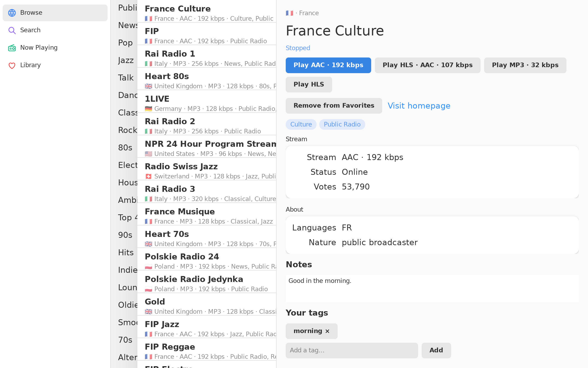Click into the Notes text area

tap(432, 288)
